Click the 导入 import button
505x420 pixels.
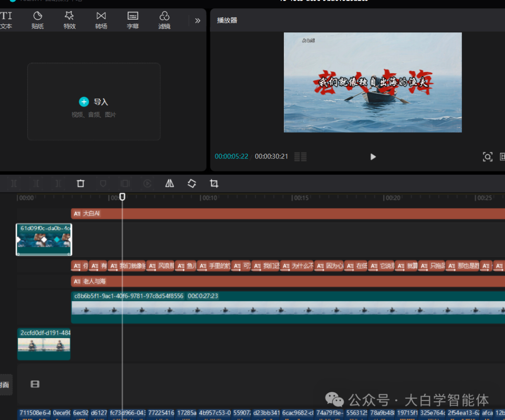tap(94, 102)
